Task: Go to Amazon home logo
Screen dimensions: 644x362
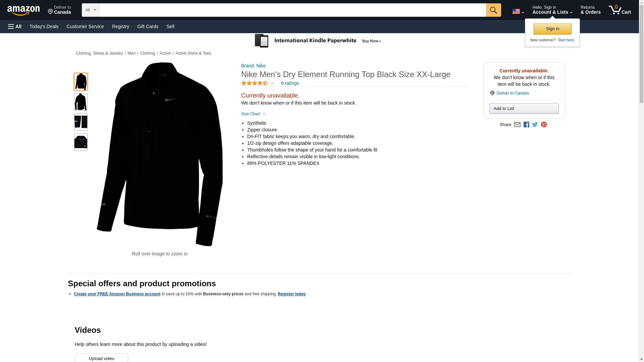Action: click(x=23, y=10)
